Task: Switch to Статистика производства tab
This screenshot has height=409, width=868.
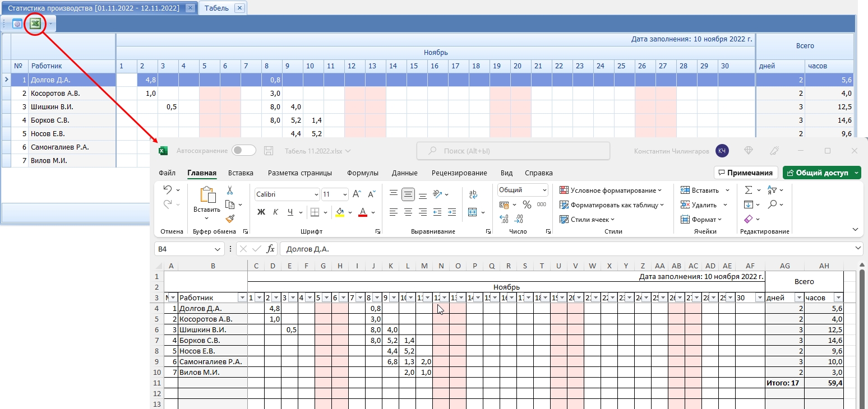Action: pyautogui.click(x=94, y=8)
